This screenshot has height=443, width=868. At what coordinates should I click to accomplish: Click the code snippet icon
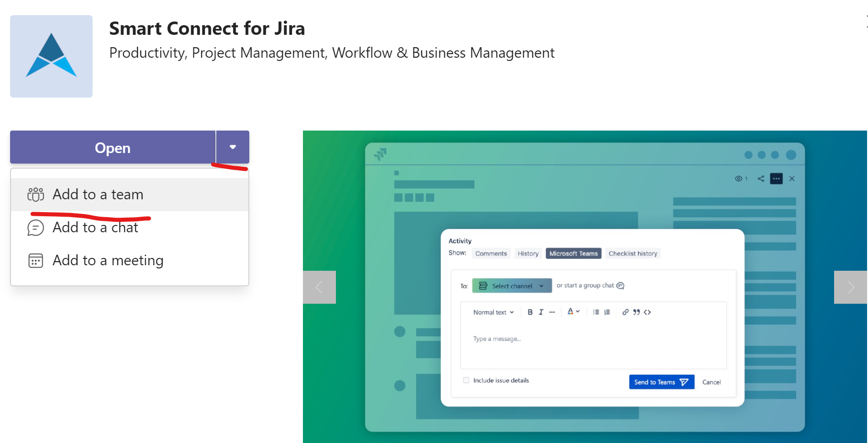coord(647,312)
